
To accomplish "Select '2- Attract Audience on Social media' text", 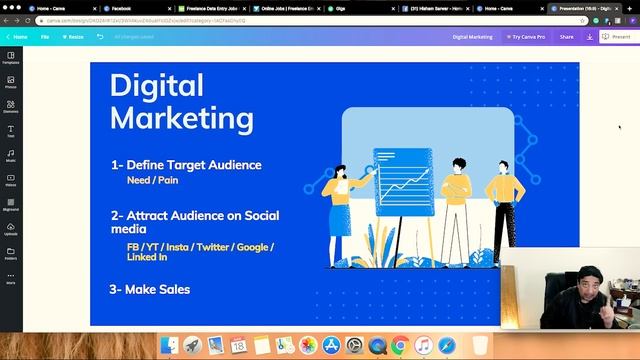I will [x=195, y=222].
